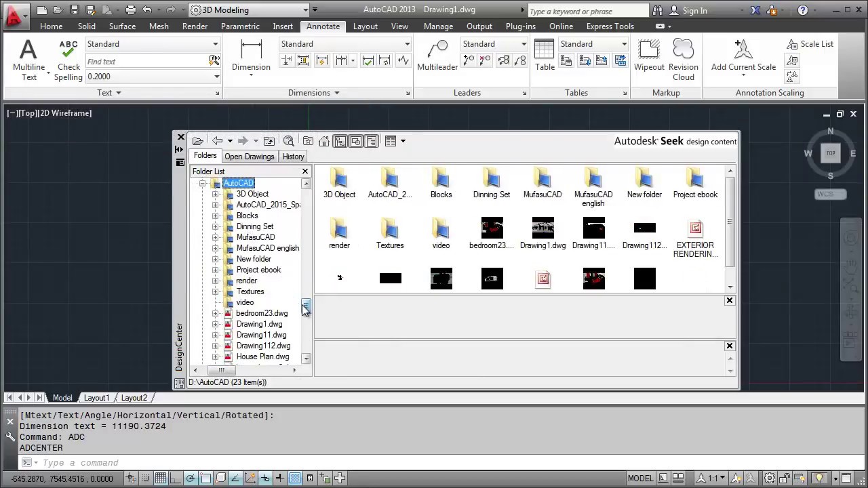Click the Multiline Text tool
The image size is (868, 488).
(x=28, y=60)
